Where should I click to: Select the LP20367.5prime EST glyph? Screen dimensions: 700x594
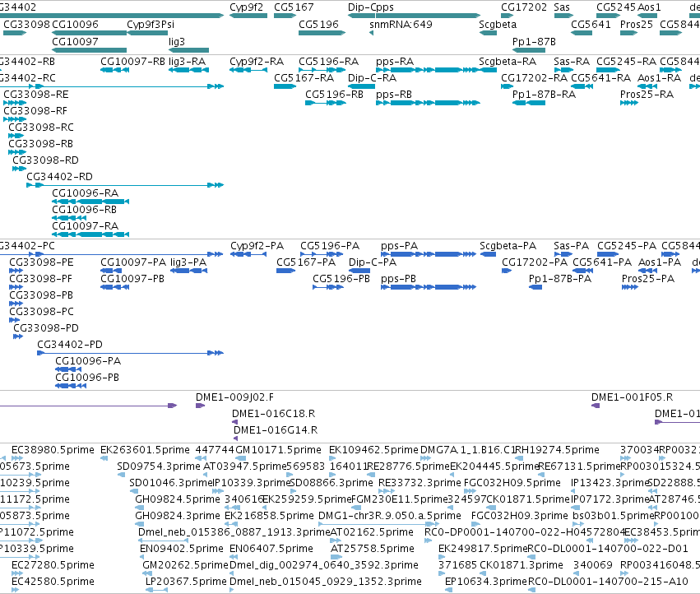click(x=156, y=591)
